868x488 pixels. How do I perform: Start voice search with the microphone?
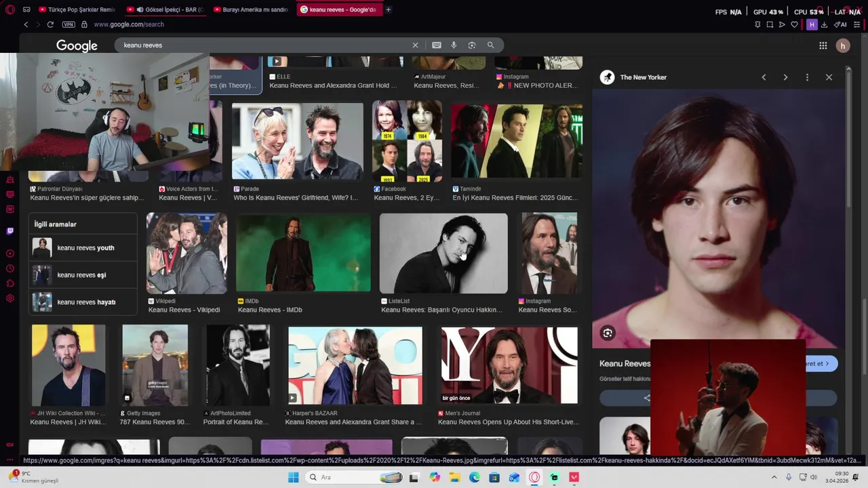pos(454,45)
